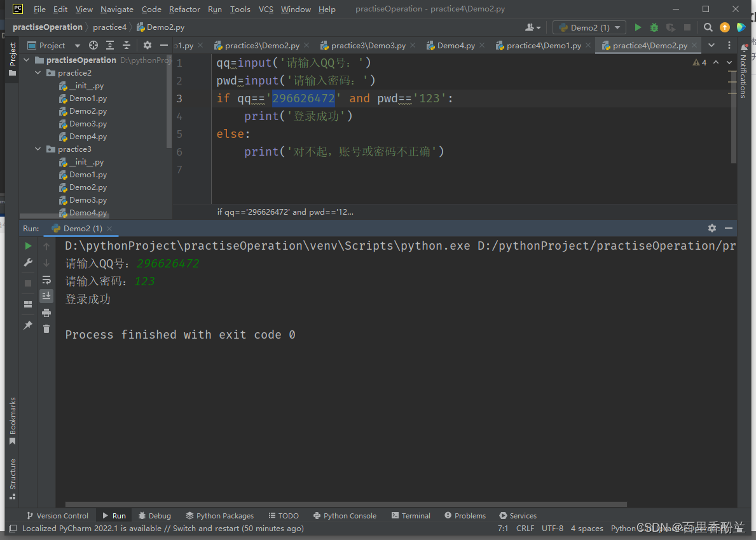Click the Restore Layout icon in Run panel
Viewport: 756px width, 540px height.
28,304
